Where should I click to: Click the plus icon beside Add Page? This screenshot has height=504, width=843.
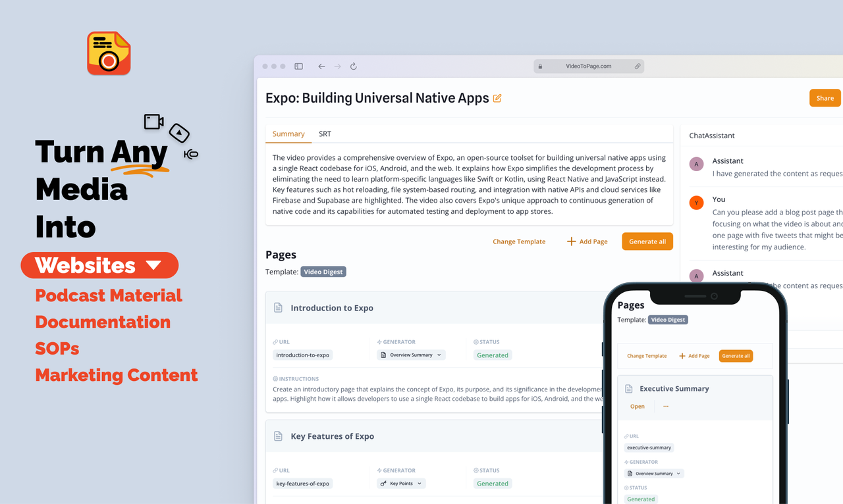pos(571,241)
